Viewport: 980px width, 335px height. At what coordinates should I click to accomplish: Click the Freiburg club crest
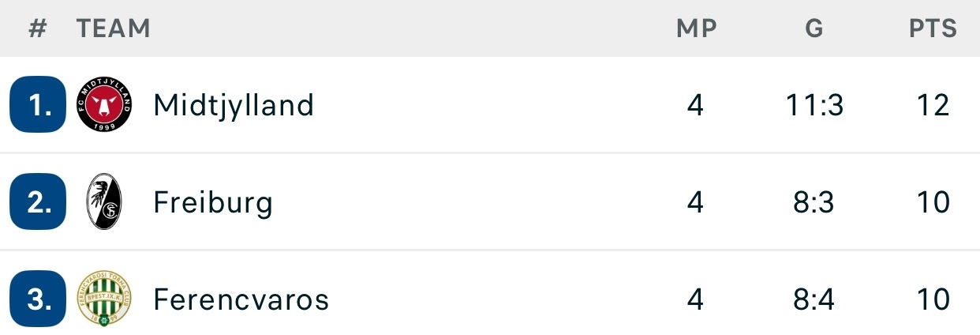point(104,202)
